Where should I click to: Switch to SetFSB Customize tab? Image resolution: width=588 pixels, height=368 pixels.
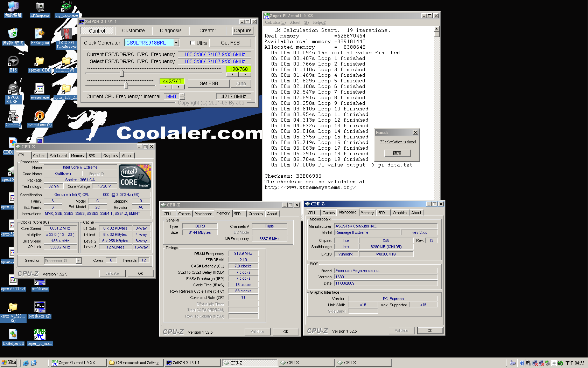133,31
